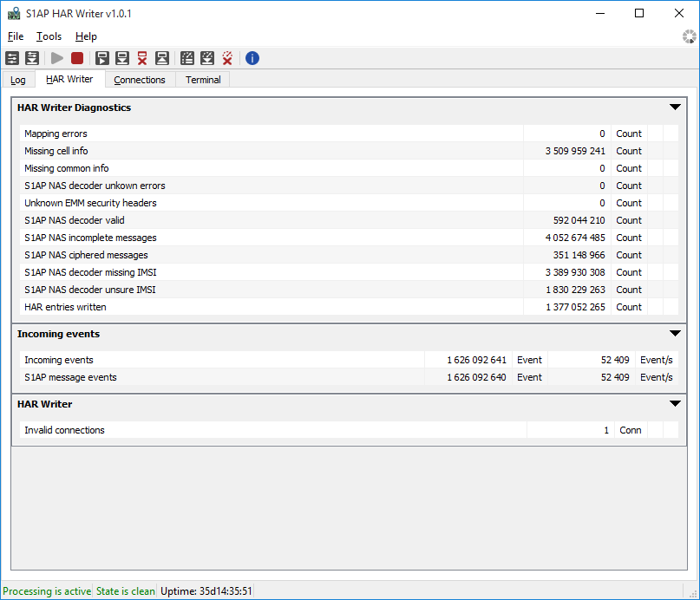The width and height of the screenshot is (700, 600).
Task: Collapse the HAR Writer section arrow
Action: (x=675, y=403)
